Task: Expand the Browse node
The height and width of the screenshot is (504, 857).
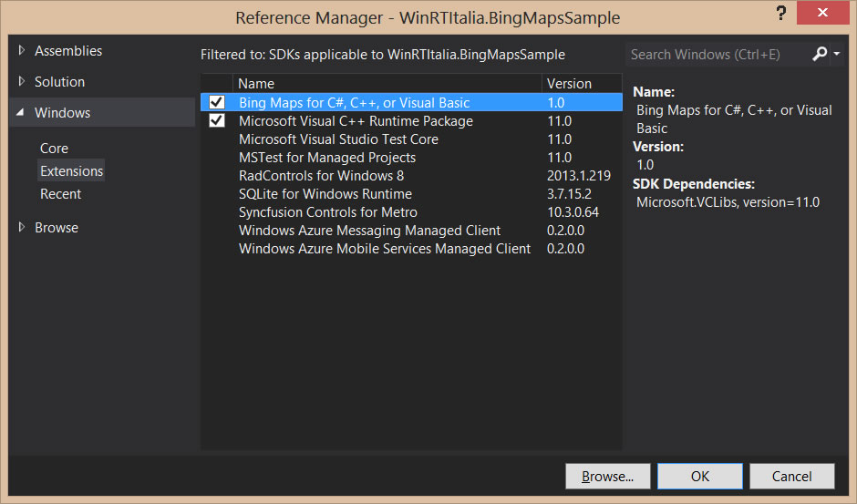Action: (x=21, y=227)
